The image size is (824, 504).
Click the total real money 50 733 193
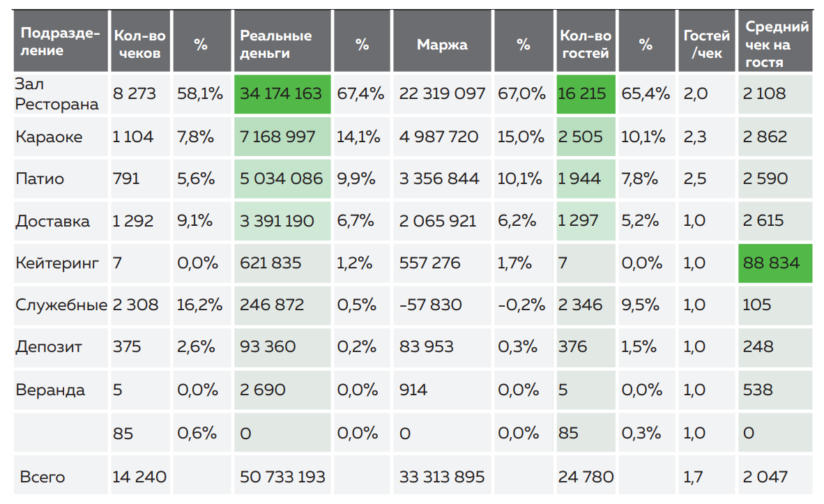[x=282, y=477]
